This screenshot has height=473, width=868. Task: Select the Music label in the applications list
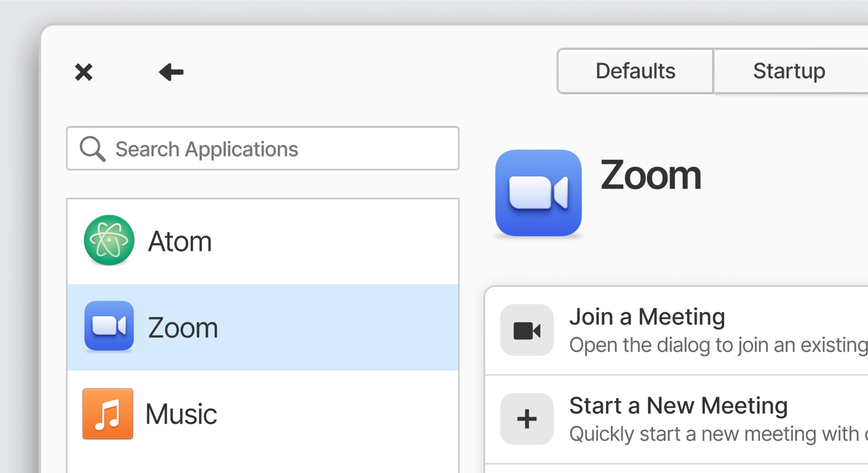181,414
